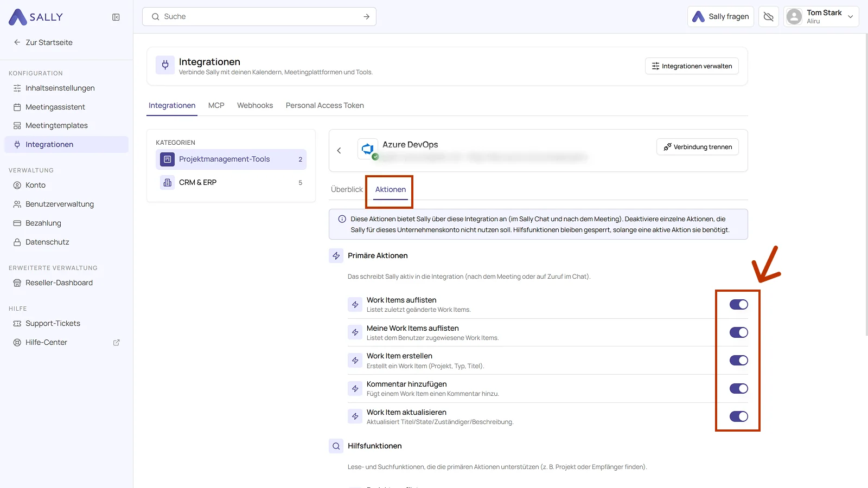Click the Primäre Aktionen heading text
The height and width of the screenshot is (488, 868).
pos(378,255)
